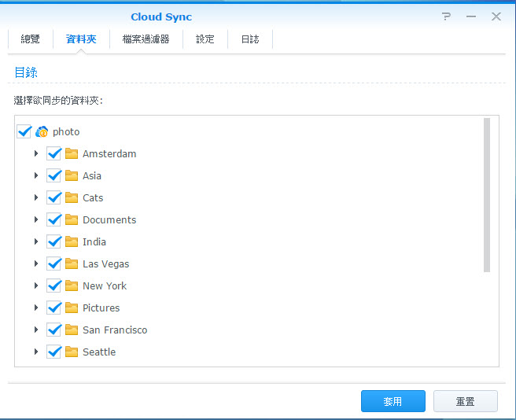Close the Cloud Sync window
The height and width of the screenshot is (420, 516).
point(496,17)
